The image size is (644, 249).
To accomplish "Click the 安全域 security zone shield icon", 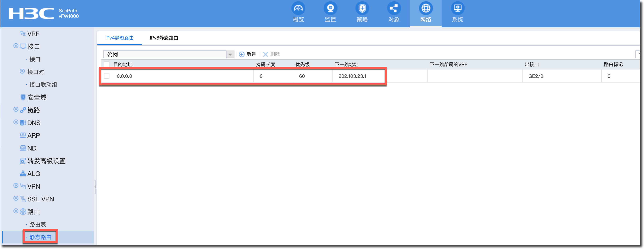I will (x=23, y=97).
